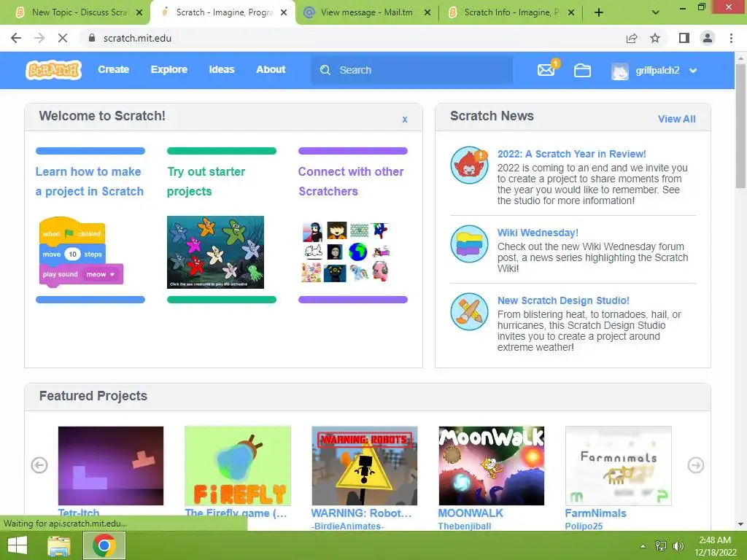The height and width of the screenshot is (560, 747).
Task: Show previous featured projects arrow
Action: click(39, 465)
